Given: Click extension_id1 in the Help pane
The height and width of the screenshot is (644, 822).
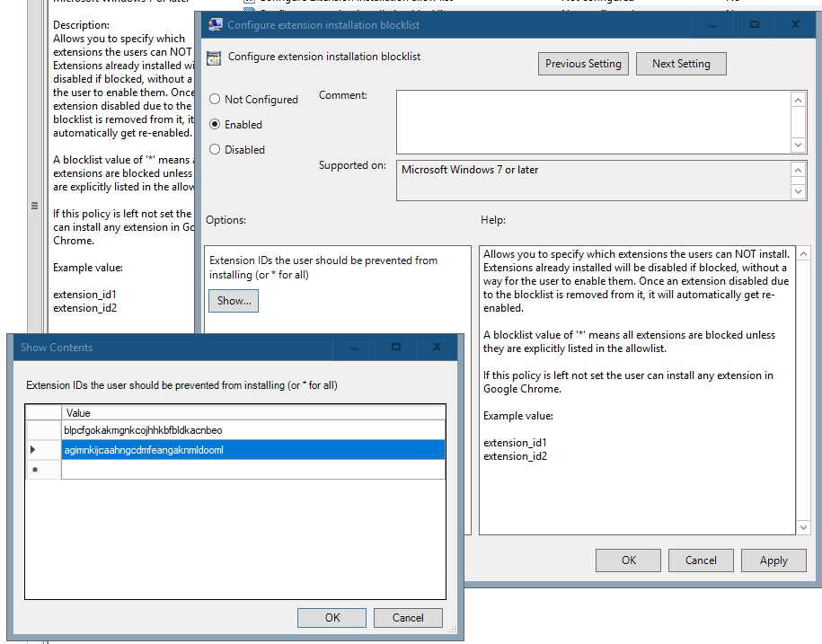Looking at the screenshot, I should [x=515, y=443].
